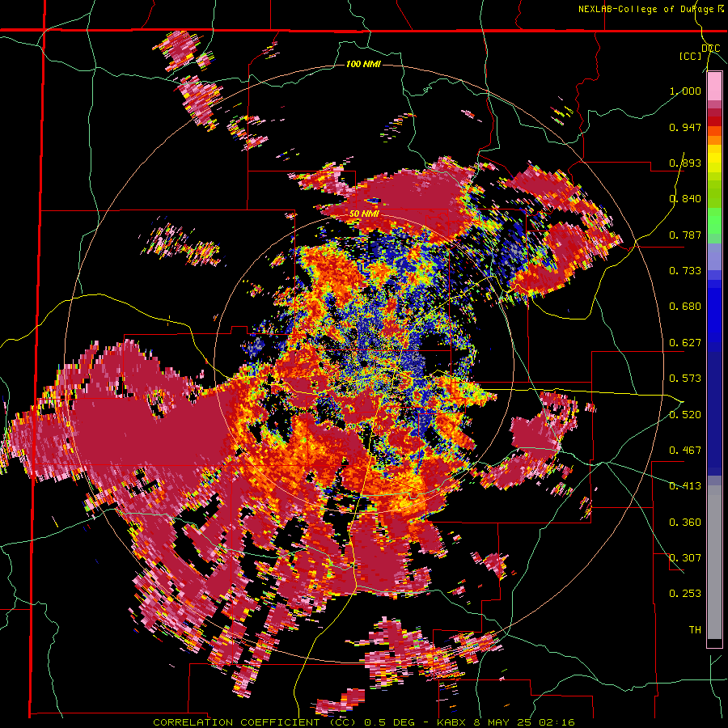Click the "50 NMI" range ring label
Image resolution: width=728 pixels, height=728 pixels.
pos(364,214)
